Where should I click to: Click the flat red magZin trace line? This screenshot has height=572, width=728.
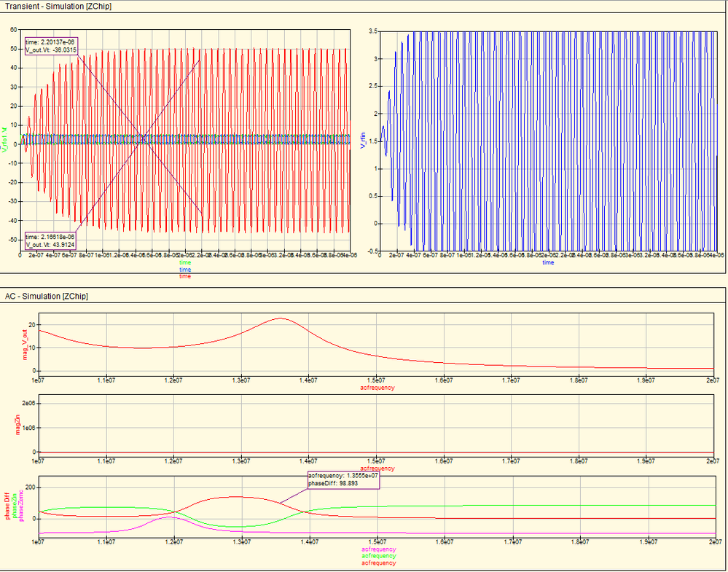[x=377, y=452]
